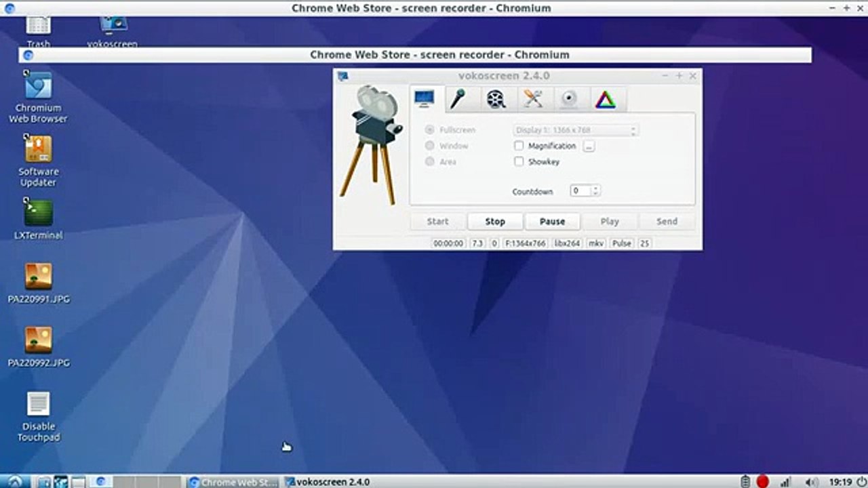The height and width of the screenshot is (488, 868).
Task: Stop the recording with the Stop button
Action: (x=495, y=222)
